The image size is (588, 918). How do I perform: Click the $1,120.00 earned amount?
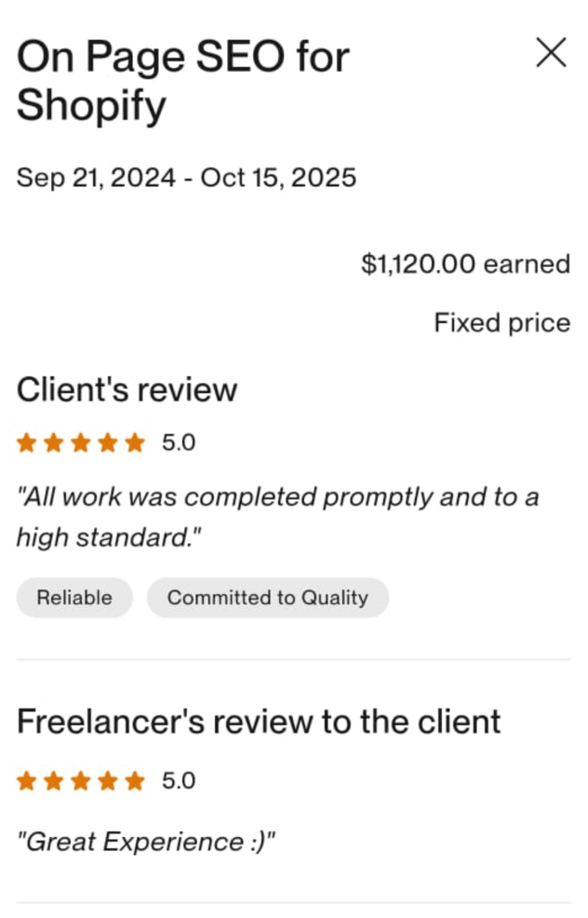coord(465,264)
